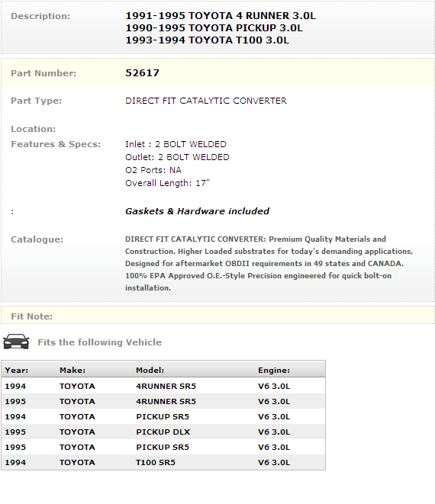Select the 1995 4RUNNER SR5 row
The width and height of the screenshot is (435, 504).
click(163, 402)
